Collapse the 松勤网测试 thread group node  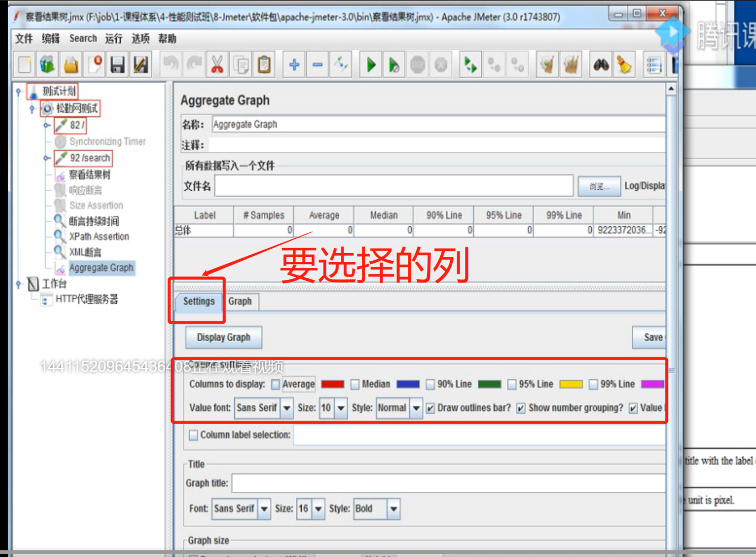tap(32, 109)
